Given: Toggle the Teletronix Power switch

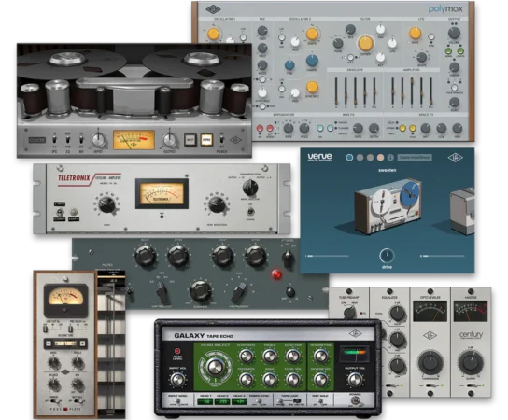Looking at the screenshot, I should coord(250,212).
